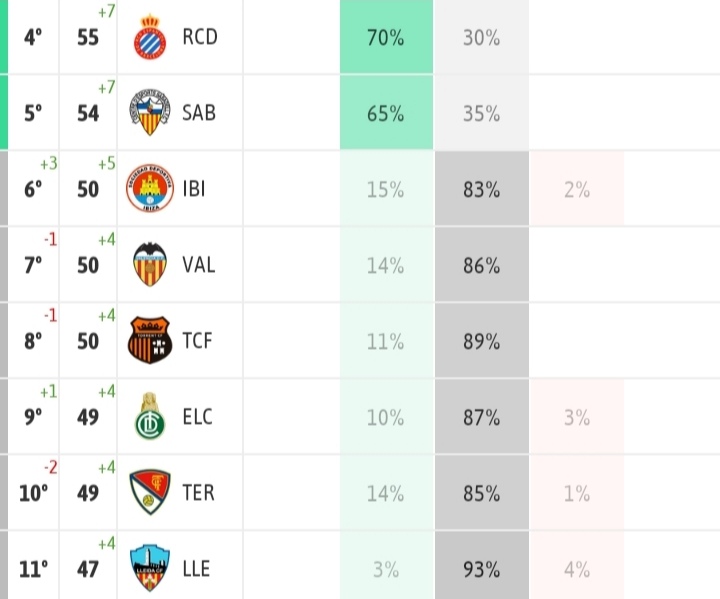Select the 10º position cell

(34, 493)
